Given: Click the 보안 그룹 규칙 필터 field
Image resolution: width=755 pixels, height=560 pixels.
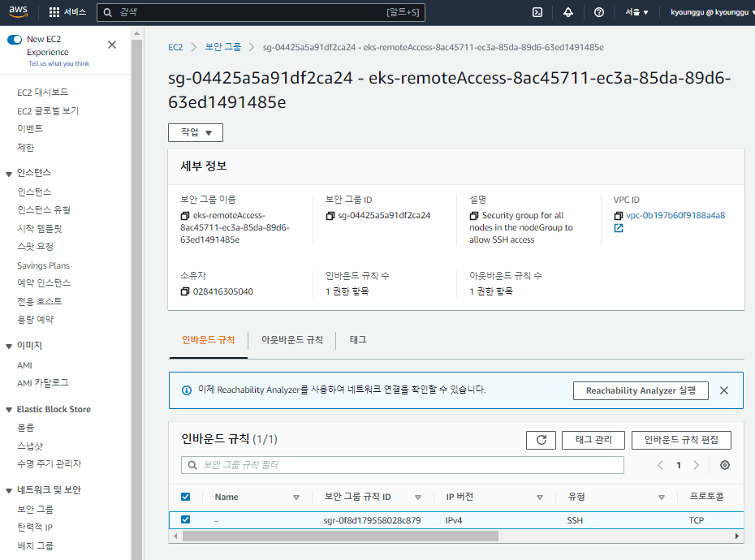Looking at the screenshot, I should 403,465.
